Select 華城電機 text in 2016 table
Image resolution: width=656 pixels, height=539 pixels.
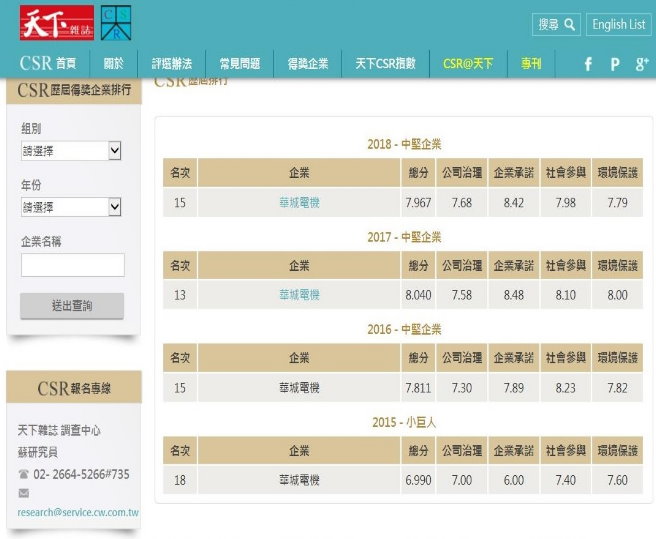click(299, 388)
